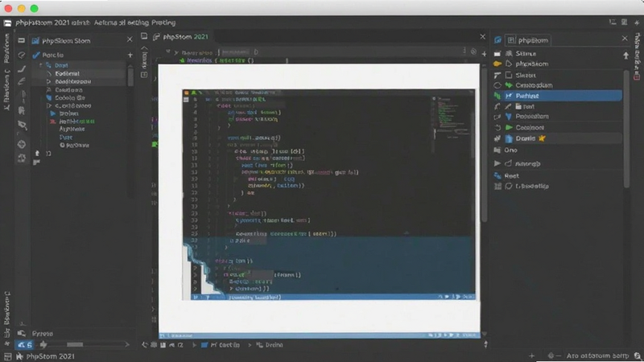Click the blue play icon in the left tree
The image size is (644, 362).
tap(52, 113)
